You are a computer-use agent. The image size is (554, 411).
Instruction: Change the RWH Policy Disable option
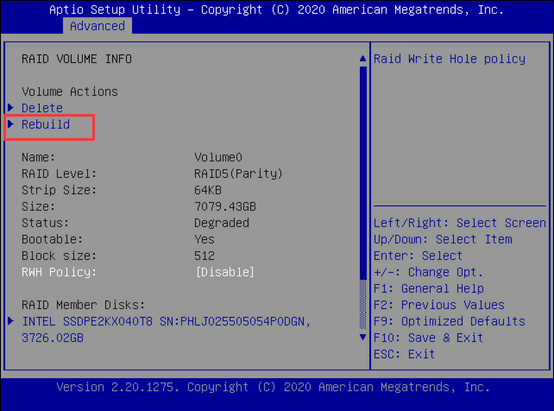coord(225,272)
